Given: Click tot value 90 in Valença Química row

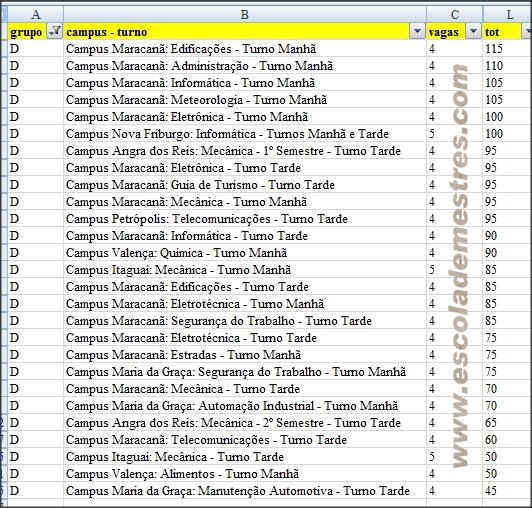Looking at the screenshot, I should tap(491, 252).
